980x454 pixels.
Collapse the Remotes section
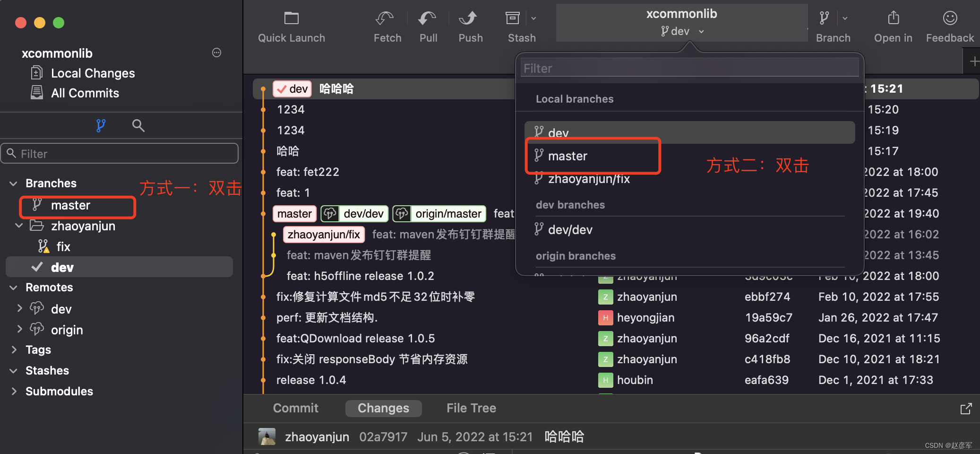pyautogui.click(x=14, y=288)
